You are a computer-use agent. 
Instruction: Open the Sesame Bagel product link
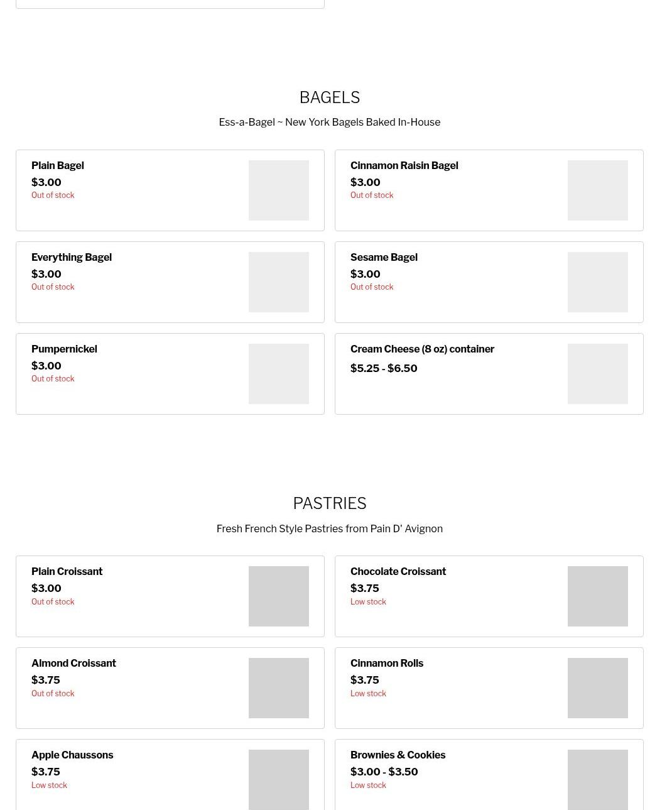(384, 258)
